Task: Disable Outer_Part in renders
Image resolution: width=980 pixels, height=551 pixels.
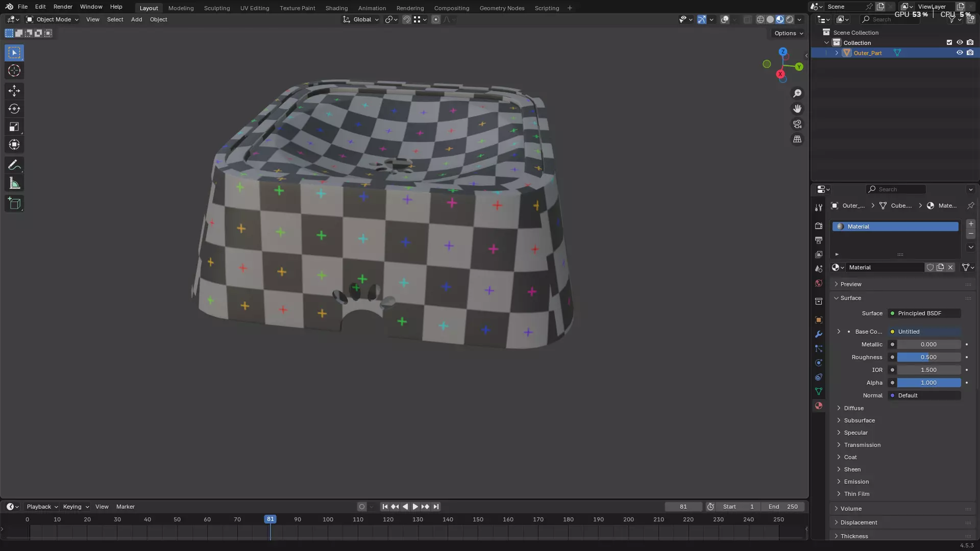Action: [970, 53]
